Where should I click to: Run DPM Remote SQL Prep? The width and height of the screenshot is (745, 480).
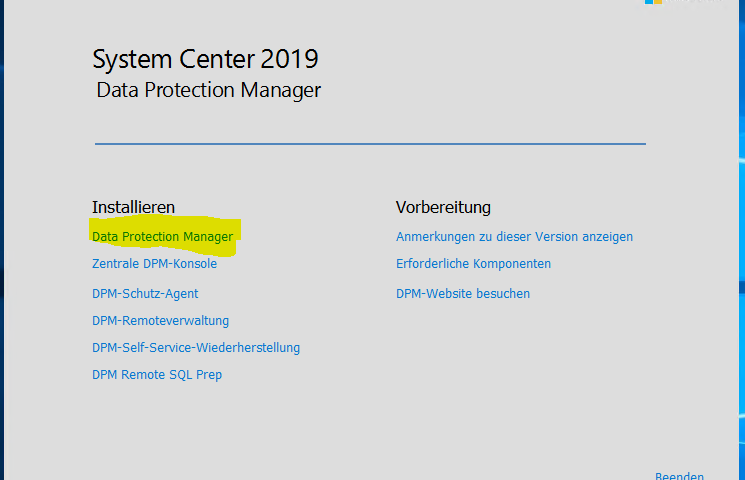pos(157,375)
